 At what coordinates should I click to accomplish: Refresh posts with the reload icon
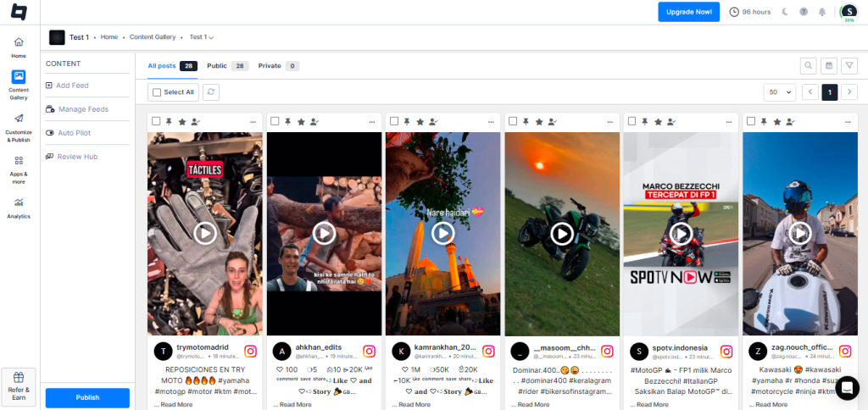(211, 92)
